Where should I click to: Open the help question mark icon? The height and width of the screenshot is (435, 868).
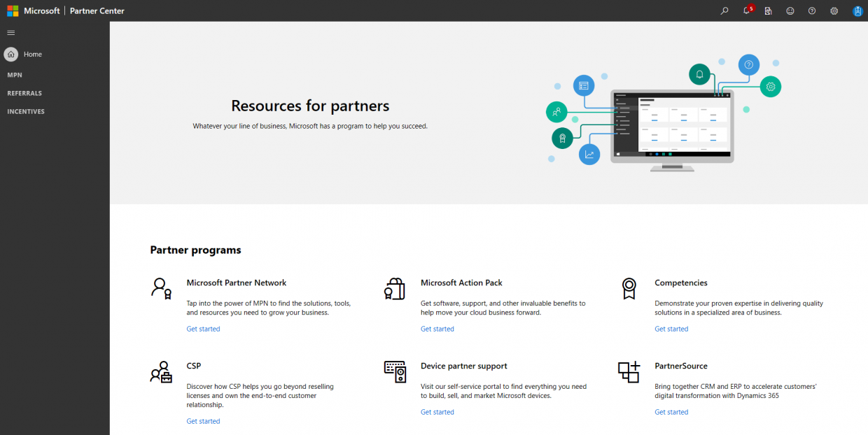pos(812,10)
